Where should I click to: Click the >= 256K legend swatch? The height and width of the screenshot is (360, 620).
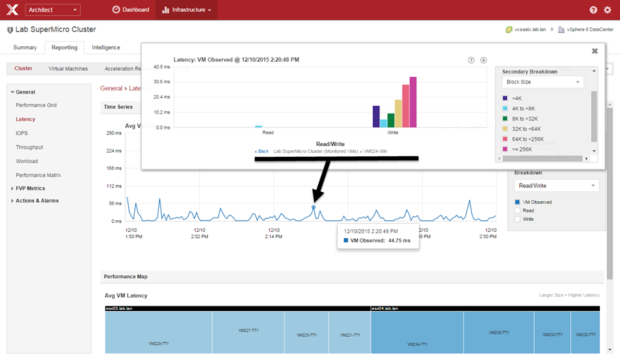(505, 149)
